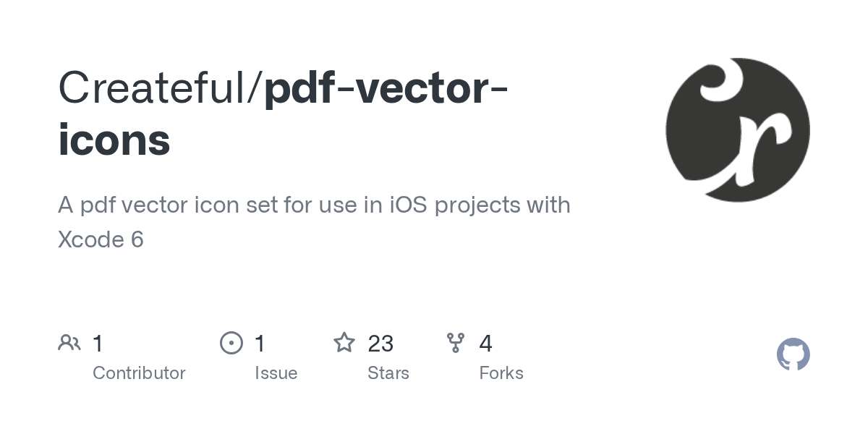Click the "Xcode 6" description text
This screenshot has height=434, width=868.
(101, 239)
